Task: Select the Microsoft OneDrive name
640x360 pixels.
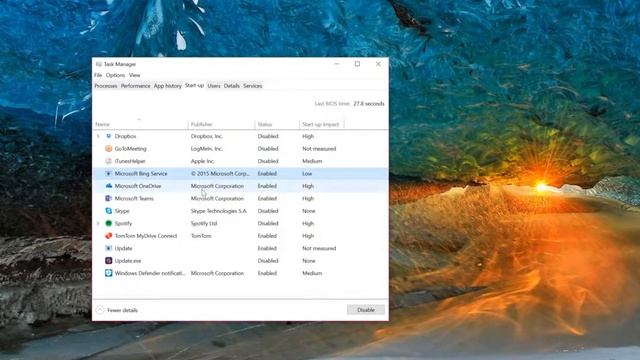Action: (138, 186)
